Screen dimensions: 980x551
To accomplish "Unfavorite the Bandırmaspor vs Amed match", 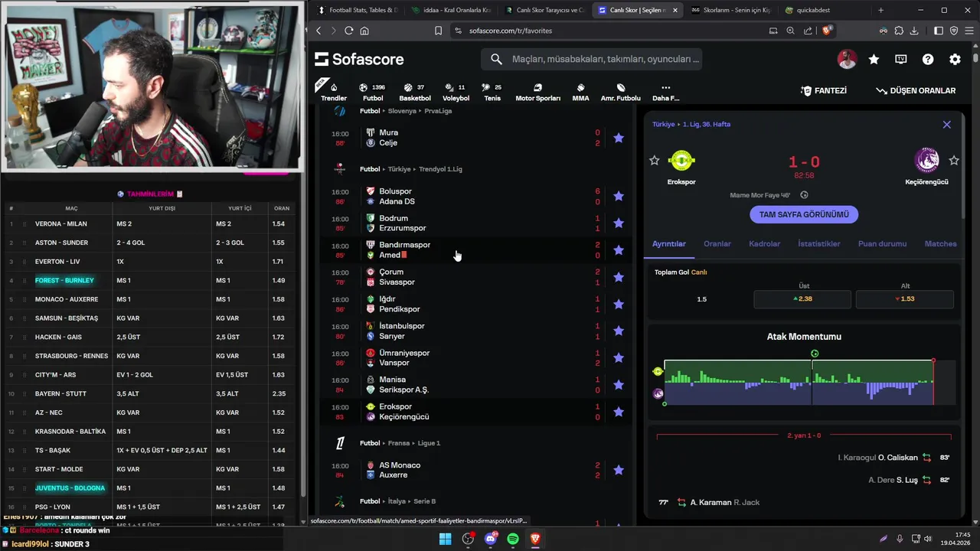I will point(619,249).
